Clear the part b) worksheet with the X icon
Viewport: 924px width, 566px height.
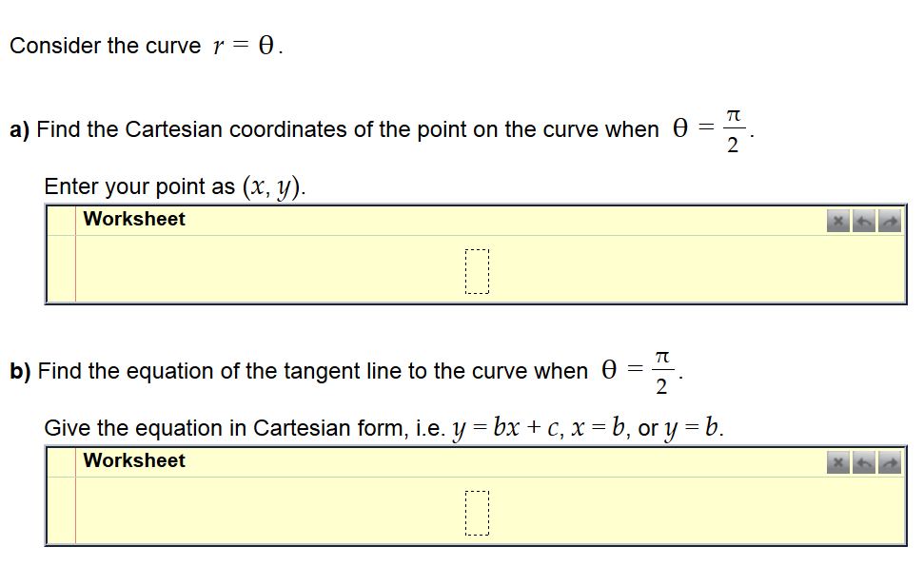tap(838, 462)
